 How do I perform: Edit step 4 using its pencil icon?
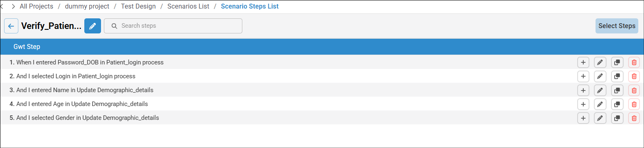click(x=600, y=104)
